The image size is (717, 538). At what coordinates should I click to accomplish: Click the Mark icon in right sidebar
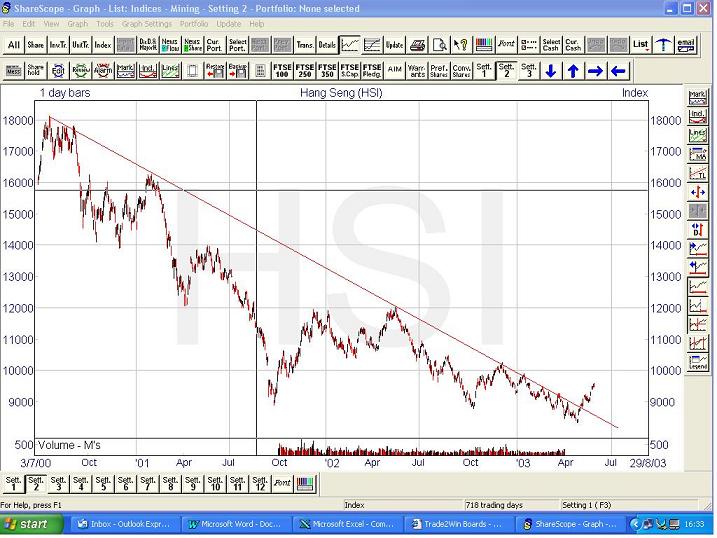coord(698,97)
